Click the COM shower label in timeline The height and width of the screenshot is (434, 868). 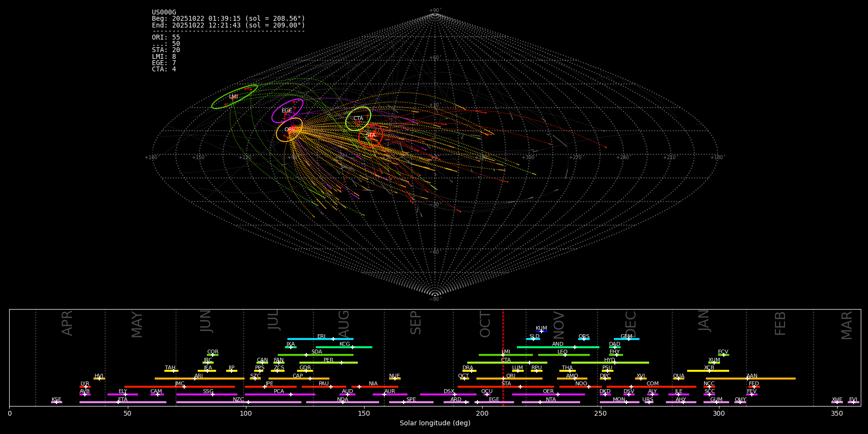(x=653, y=384)
